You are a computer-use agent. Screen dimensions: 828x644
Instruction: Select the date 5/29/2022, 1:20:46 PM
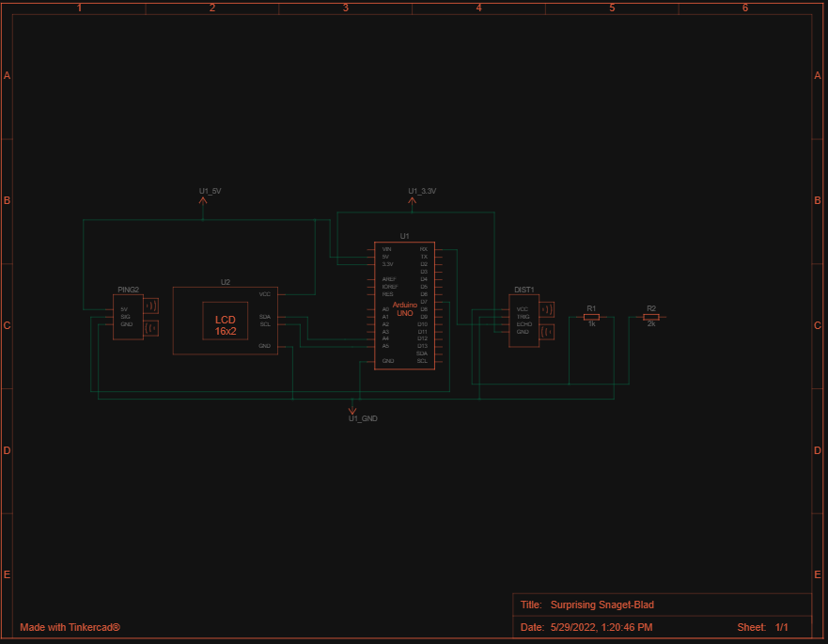pos(601,628)
